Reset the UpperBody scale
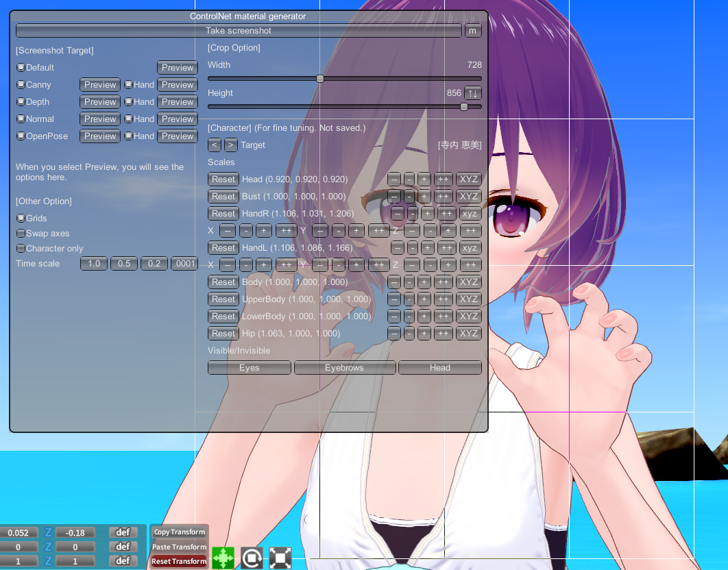728x570 pixels. tap(223, 299)
